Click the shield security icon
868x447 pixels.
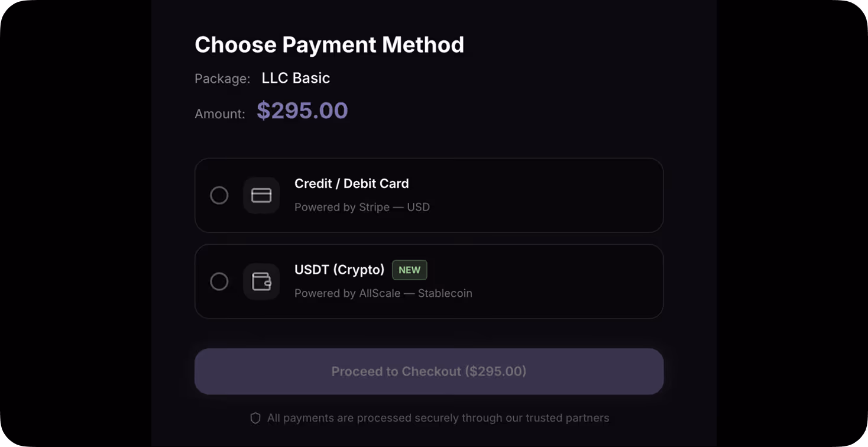255,418
